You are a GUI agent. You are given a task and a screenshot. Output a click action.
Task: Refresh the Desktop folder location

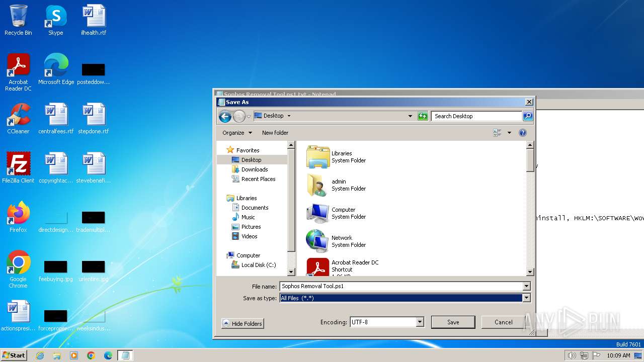423,116
